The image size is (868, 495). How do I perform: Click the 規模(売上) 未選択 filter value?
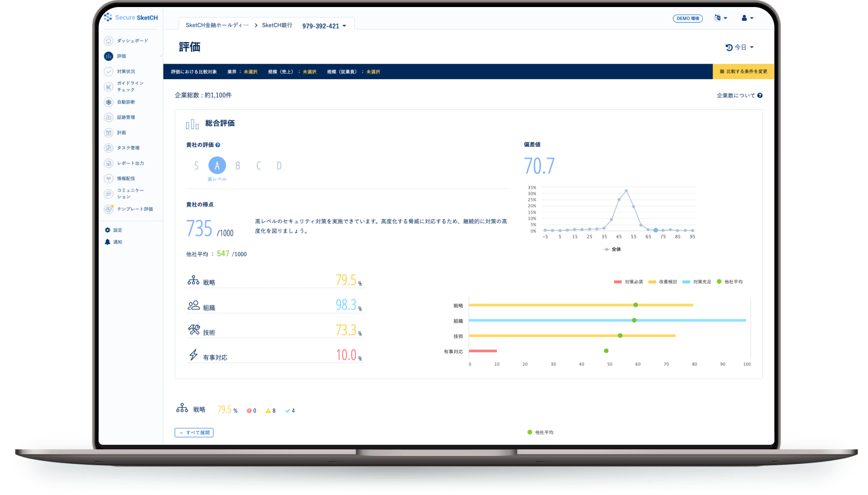click(310, 72)
